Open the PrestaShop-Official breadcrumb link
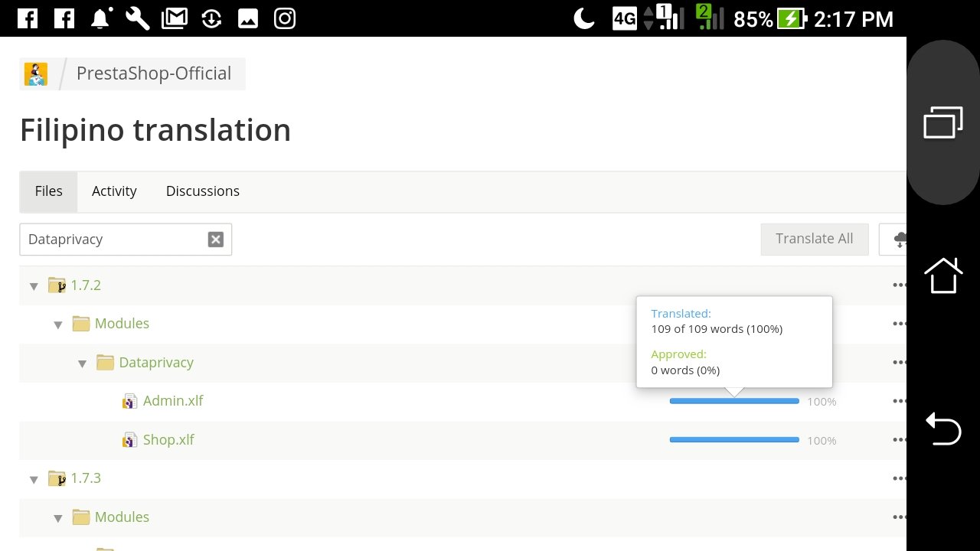980x551 pixels. [x=153, y=73]
